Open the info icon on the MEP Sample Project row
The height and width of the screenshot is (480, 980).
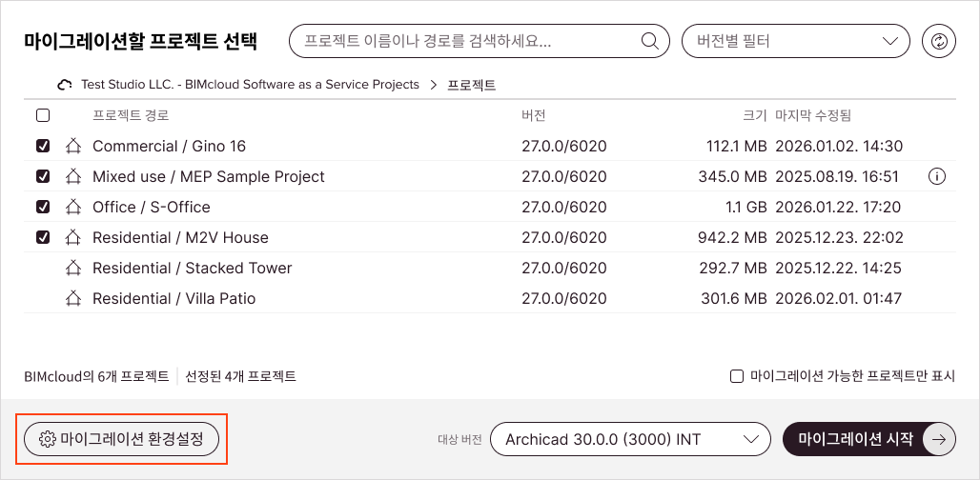(937, 176)
